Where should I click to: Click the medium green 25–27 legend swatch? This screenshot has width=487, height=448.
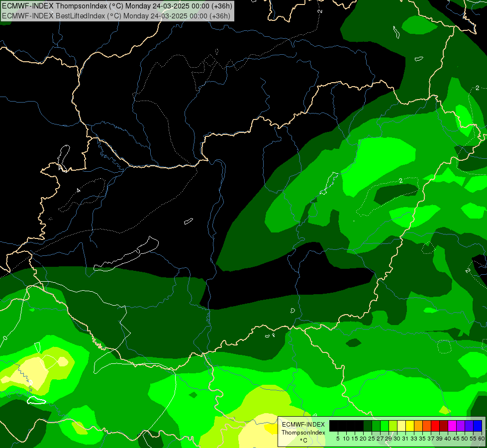click(376, 426)
